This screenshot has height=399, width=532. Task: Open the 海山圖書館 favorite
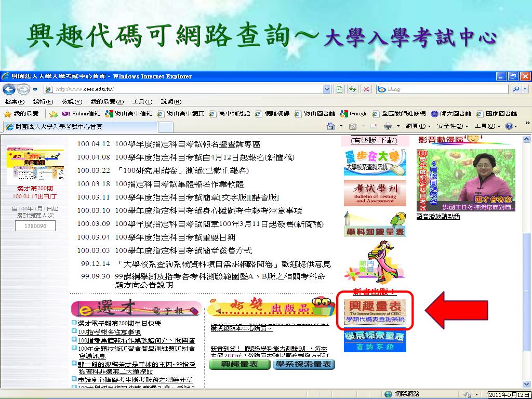point(315,114)
